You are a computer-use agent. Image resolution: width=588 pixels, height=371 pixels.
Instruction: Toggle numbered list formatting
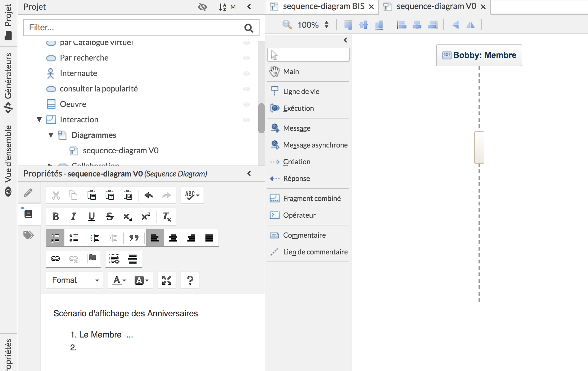click(55, 238)
